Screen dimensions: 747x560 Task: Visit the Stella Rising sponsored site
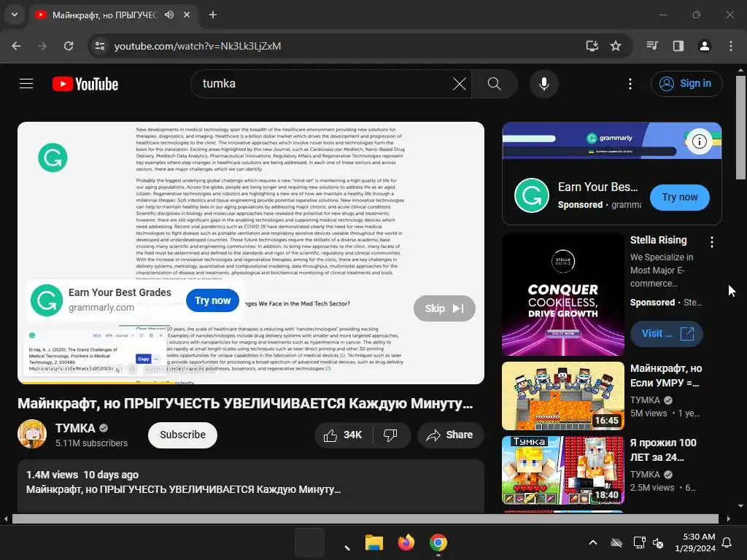click(667, 333)
